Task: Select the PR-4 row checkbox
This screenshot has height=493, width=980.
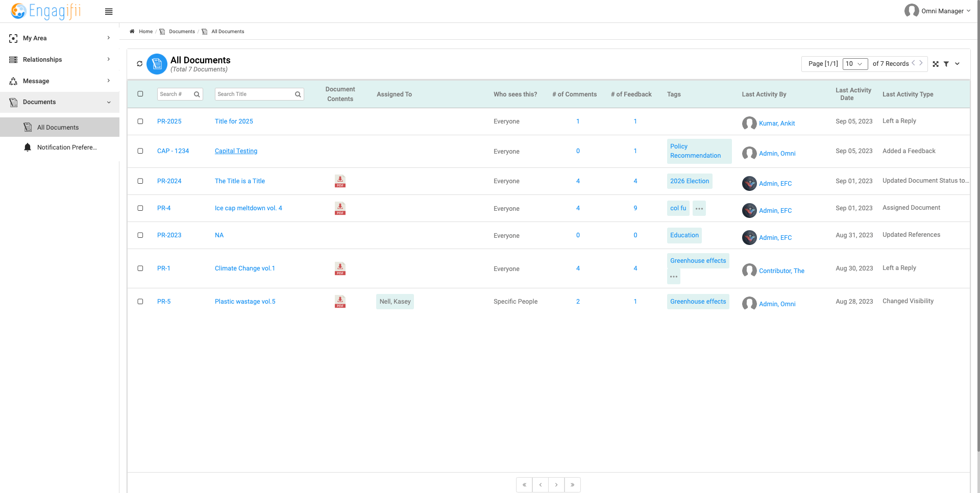Action: click(x=140, y=208)
